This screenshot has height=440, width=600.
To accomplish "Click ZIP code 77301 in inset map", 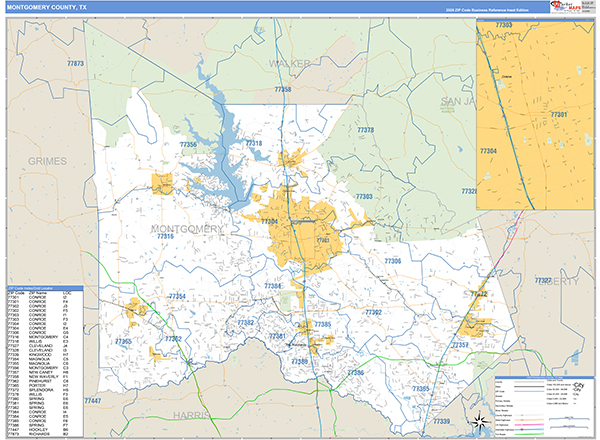I will [558, 115].
